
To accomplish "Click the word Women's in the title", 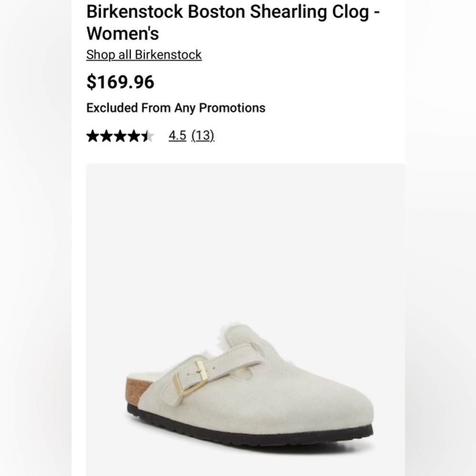I will (x=124, y=33).
